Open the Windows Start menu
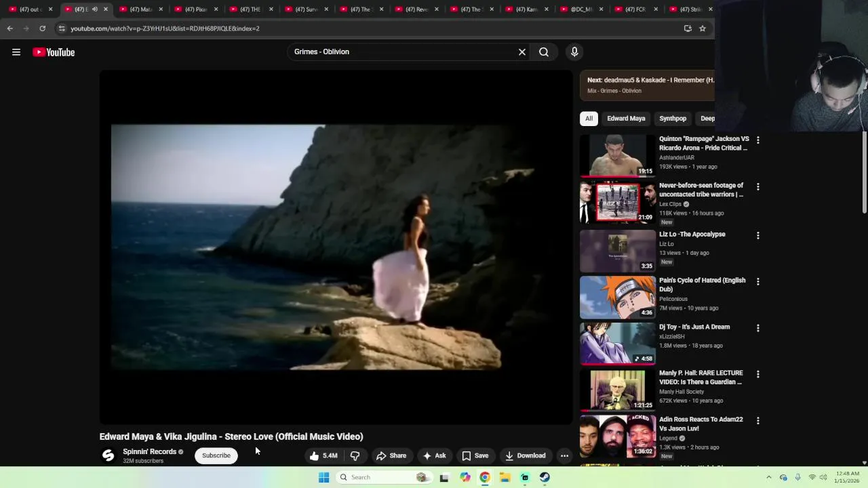The image size is (868, 488). point(323,477)
